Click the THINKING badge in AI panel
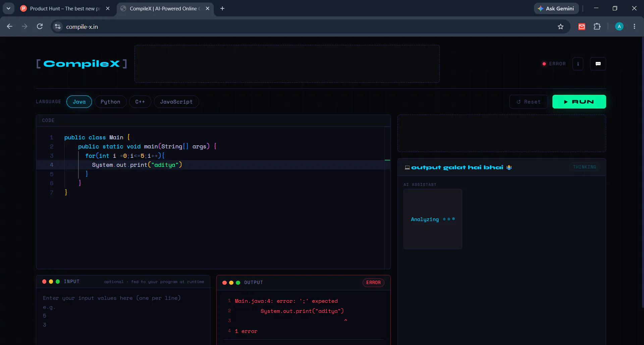644x345 pixels. point(584,167)
